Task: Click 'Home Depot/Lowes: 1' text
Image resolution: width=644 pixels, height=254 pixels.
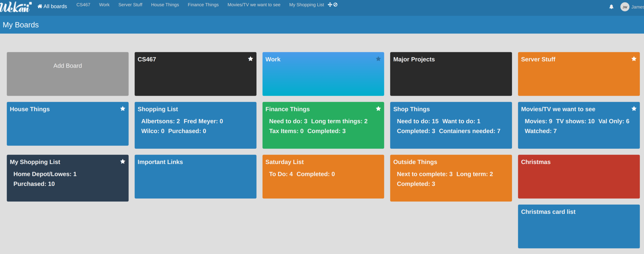Action: [45, 174]
